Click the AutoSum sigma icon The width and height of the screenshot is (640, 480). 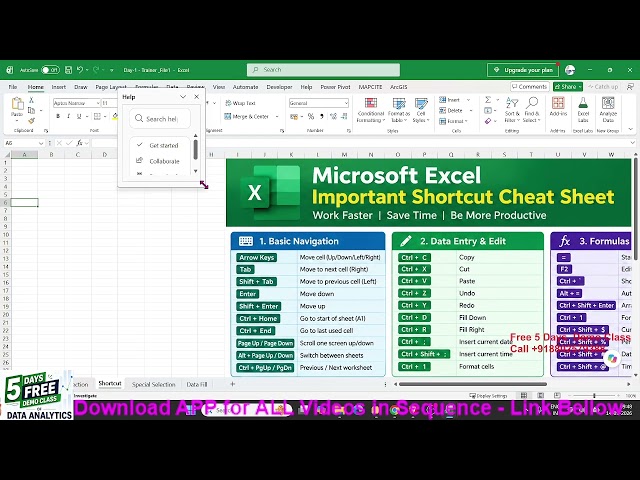point(488,100)
